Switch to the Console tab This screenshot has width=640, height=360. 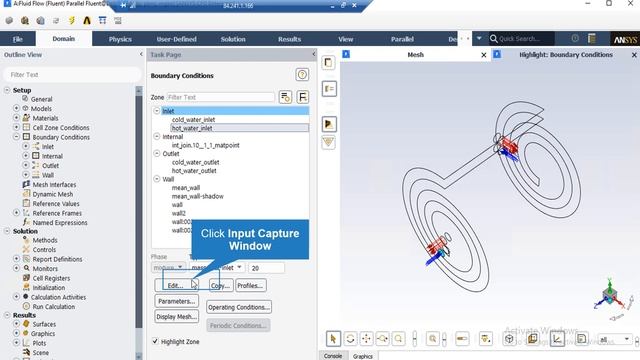pyautogui.click(x=333, y=356)
